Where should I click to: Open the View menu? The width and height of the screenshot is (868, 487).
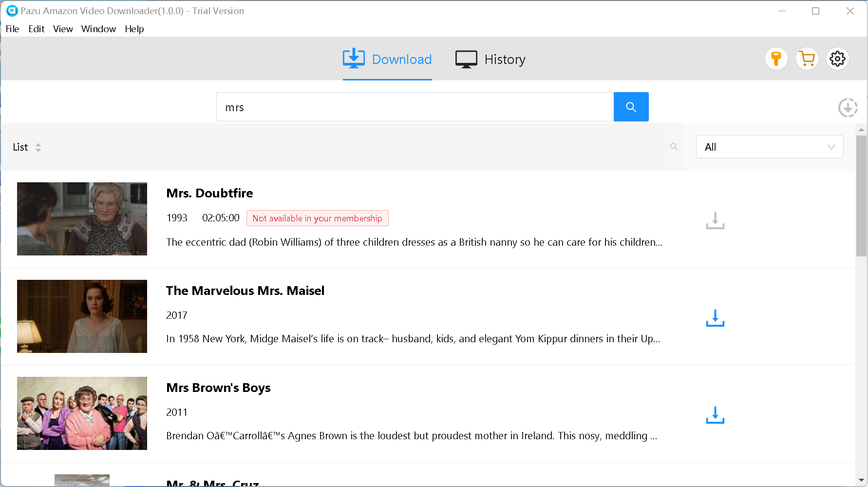click(63, 29)
